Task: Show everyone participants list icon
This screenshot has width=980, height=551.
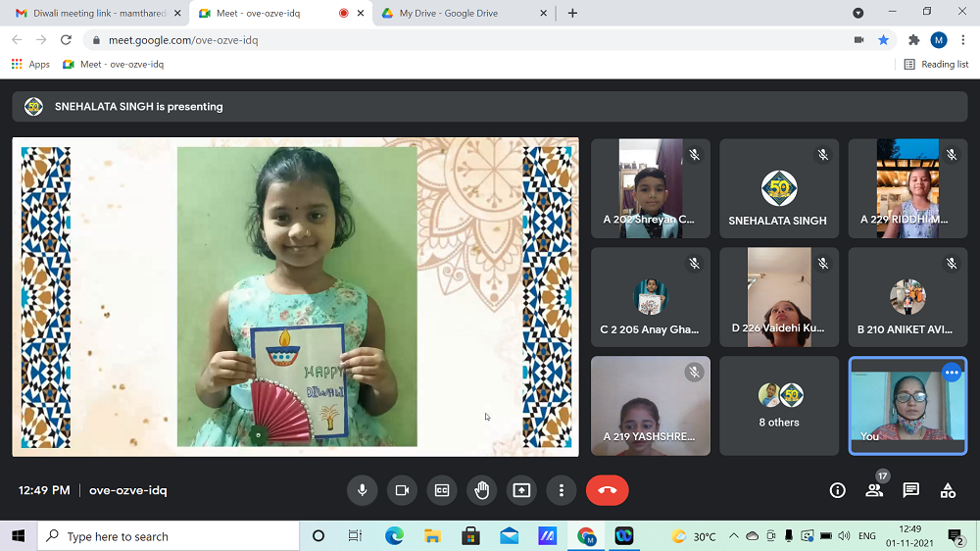Action: 874,490
